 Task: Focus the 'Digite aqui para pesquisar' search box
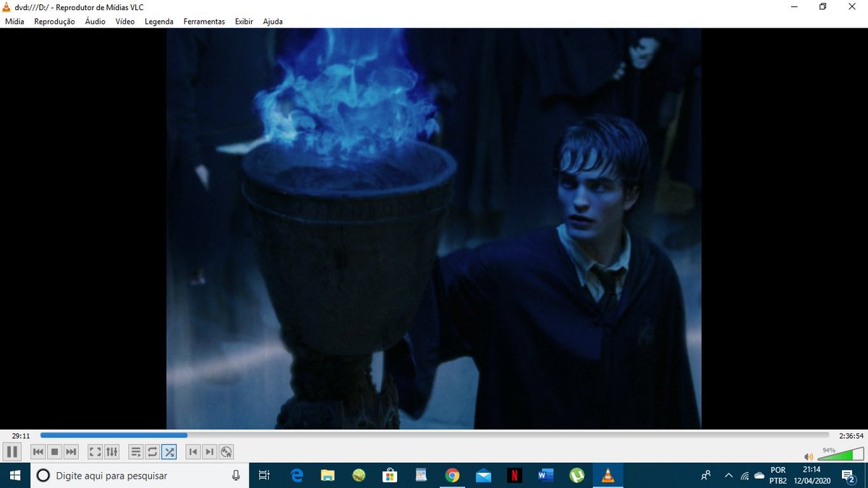coord(139,475)
